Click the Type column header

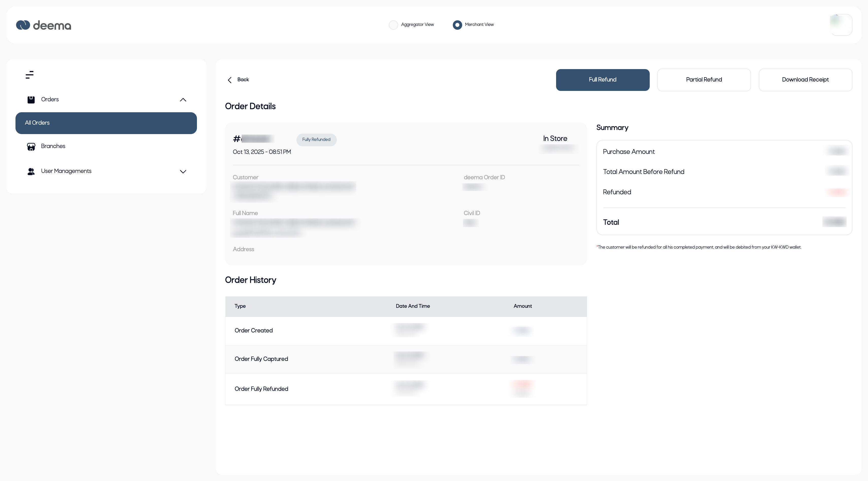240,306
